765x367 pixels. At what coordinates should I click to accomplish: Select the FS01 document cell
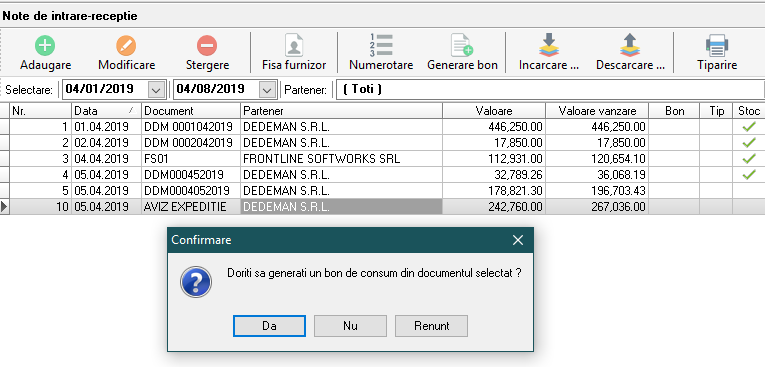191,159
